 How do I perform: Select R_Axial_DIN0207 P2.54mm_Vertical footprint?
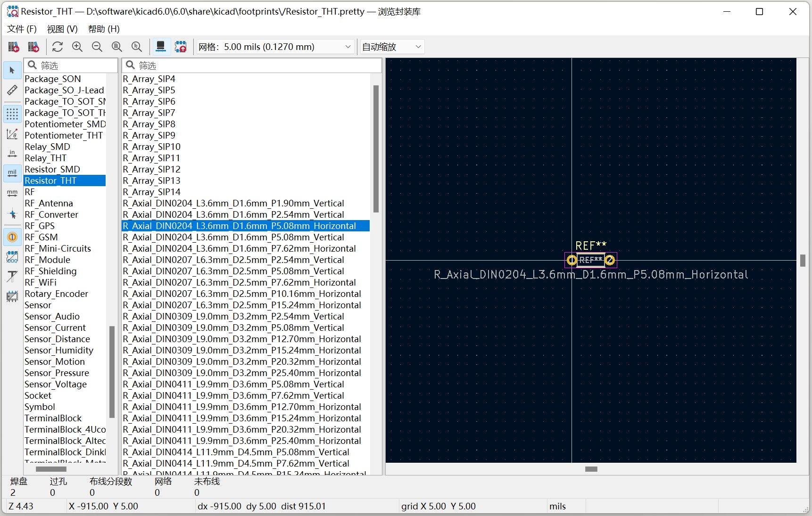coord(246,260)
